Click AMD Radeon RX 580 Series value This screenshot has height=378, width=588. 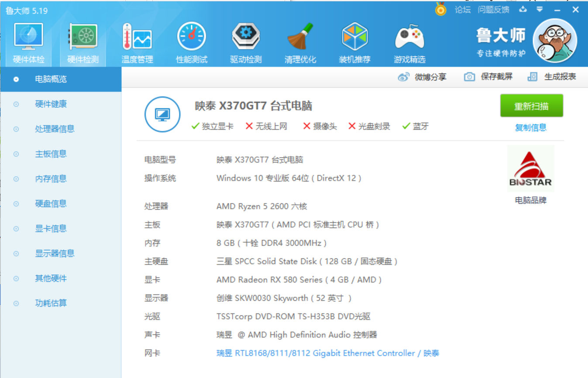coord(299,280)
